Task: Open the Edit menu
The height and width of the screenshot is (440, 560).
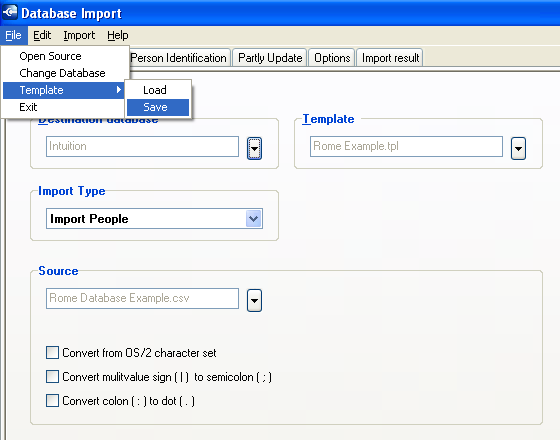Action: (42, 35)
